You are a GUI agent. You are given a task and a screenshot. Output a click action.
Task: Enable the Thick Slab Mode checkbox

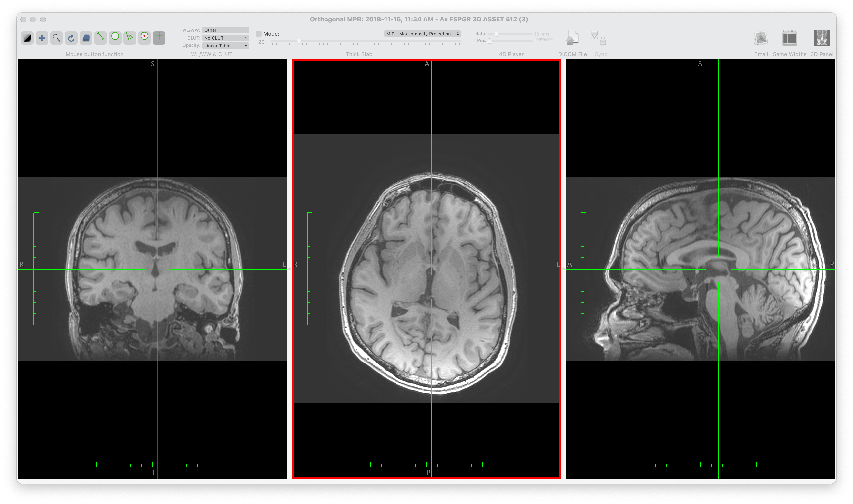point(259,34)
